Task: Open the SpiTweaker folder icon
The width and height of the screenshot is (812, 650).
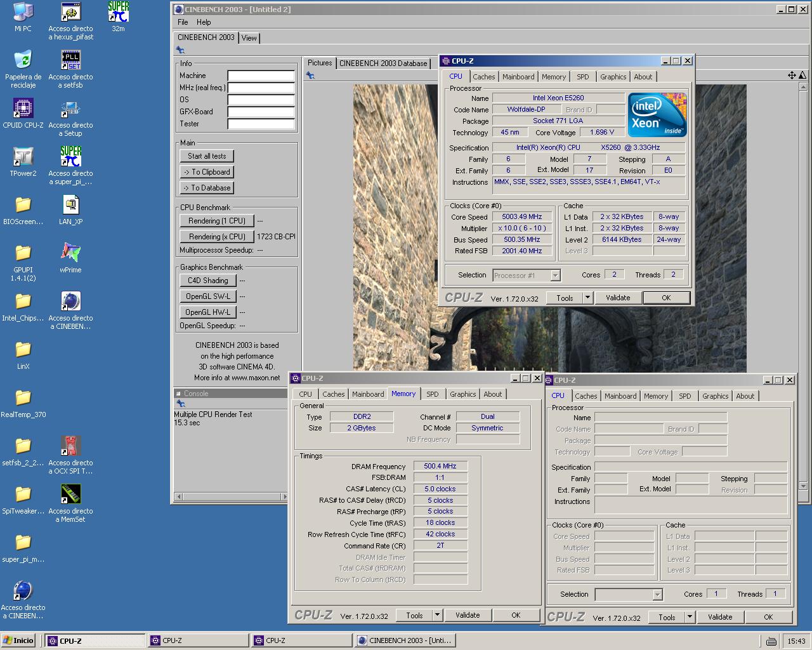Action: tap(23, 494)
